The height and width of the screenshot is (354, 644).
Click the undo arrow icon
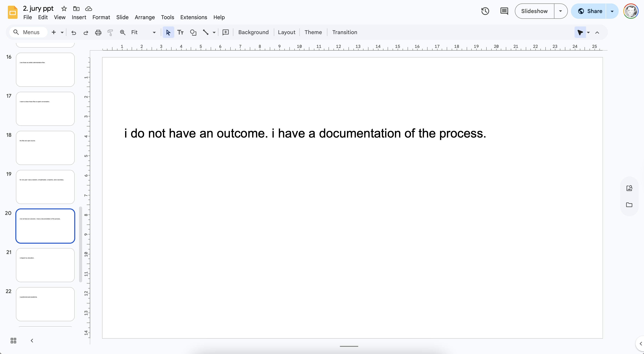click(73, 32)
